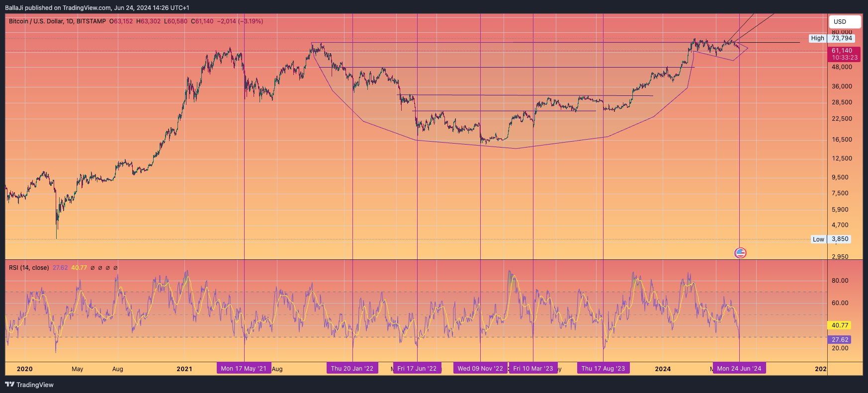Click the RSI (14, close) indicator label
The image size is (868, 393).
(x=29, y=268)
